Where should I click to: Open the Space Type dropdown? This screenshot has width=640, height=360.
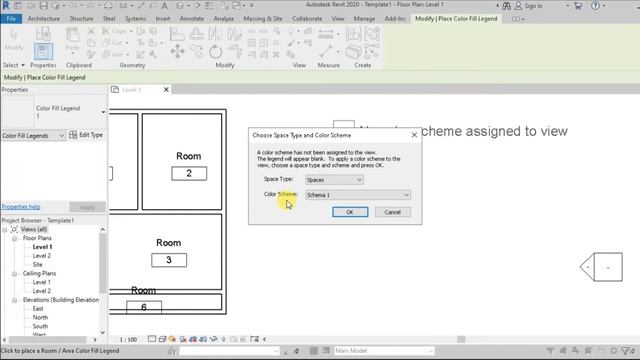pyautogui.click(x=334, y=180)
